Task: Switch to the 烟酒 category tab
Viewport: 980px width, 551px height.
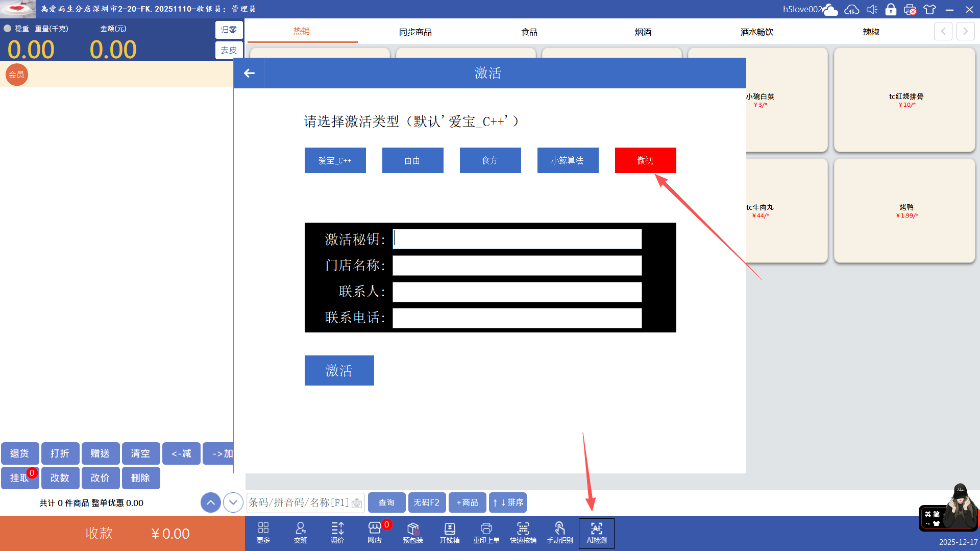Action: pyautogui.click(x=643, y=32)
